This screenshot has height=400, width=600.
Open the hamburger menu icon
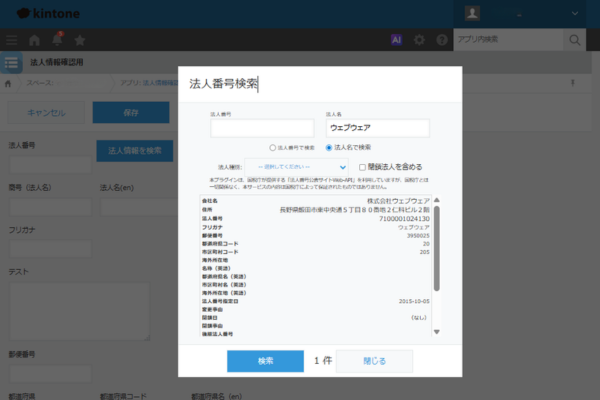coord(11,40)
